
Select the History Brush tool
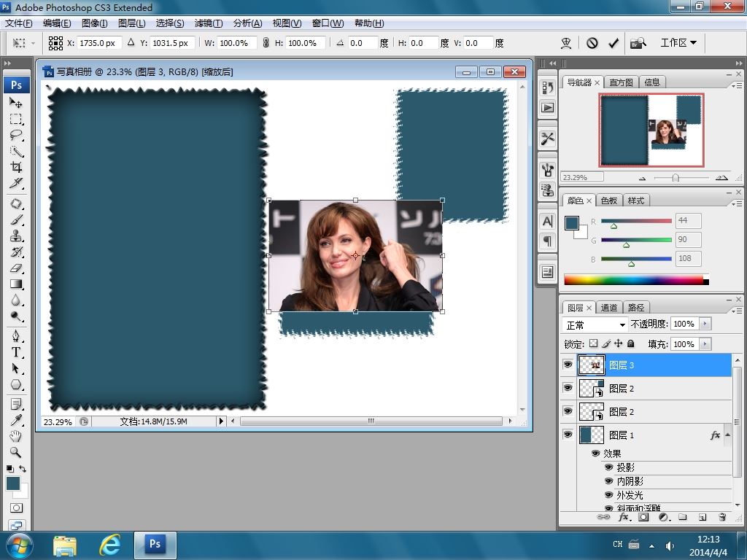pyautogui.click(x=16, y=252)
